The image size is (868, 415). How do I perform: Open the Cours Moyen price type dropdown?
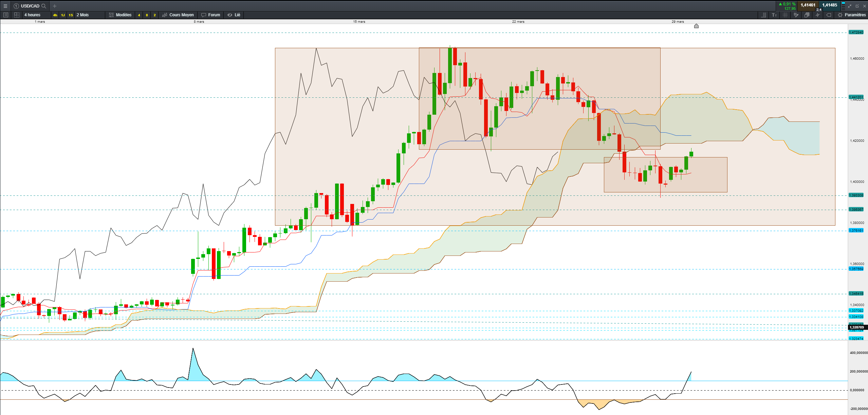178,15
